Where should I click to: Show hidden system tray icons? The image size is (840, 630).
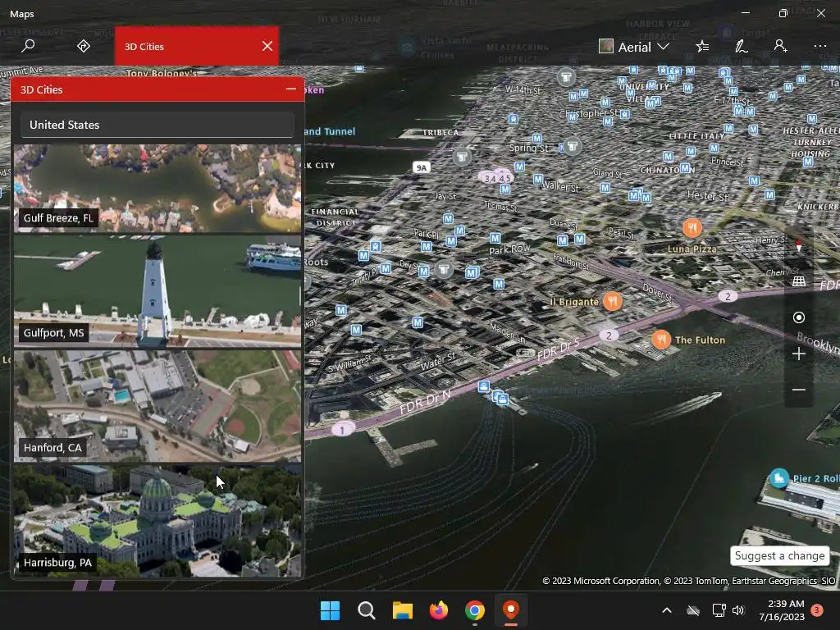click(x=666, y=610)
